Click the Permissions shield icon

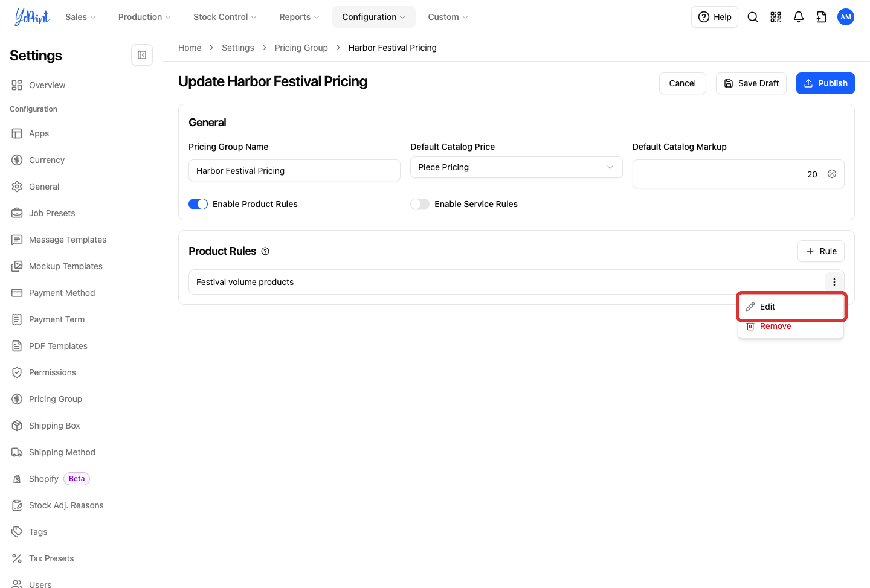(17, 372)
